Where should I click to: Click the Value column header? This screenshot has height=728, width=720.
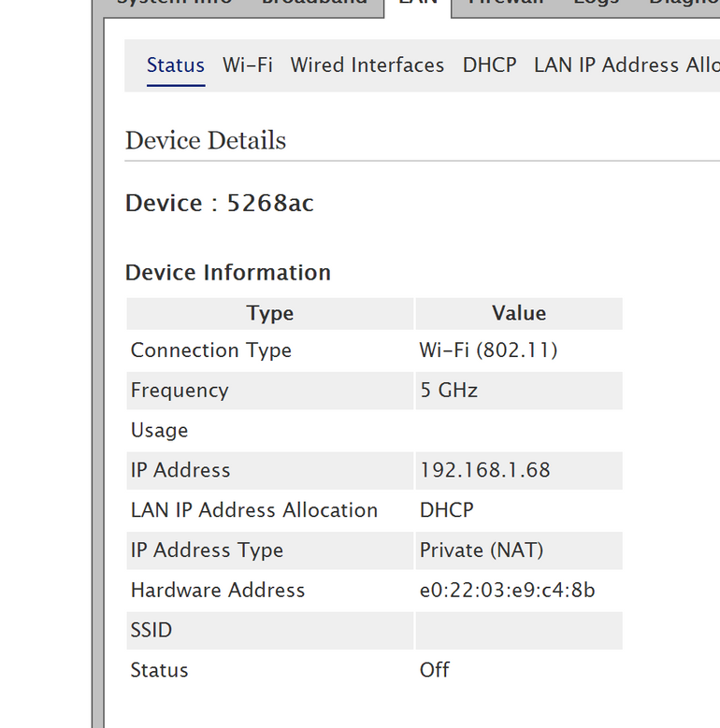[x=519, y=314]
